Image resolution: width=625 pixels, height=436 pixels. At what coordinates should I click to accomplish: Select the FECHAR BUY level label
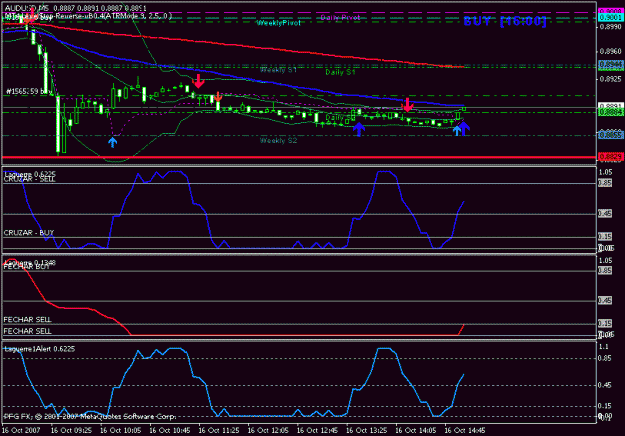[27, 267]
